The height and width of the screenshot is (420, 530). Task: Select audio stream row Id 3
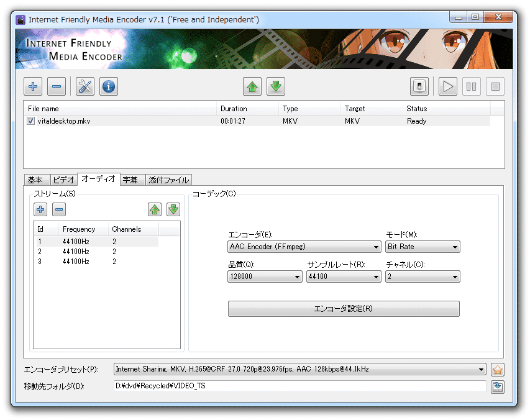(98, 261)
